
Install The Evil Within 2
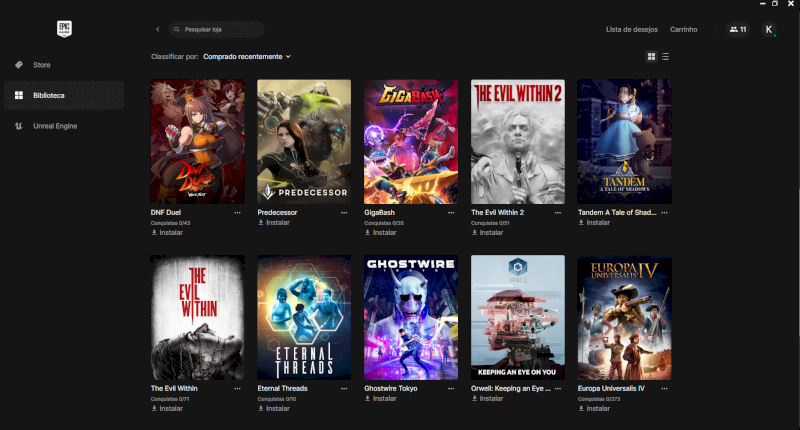487,233
